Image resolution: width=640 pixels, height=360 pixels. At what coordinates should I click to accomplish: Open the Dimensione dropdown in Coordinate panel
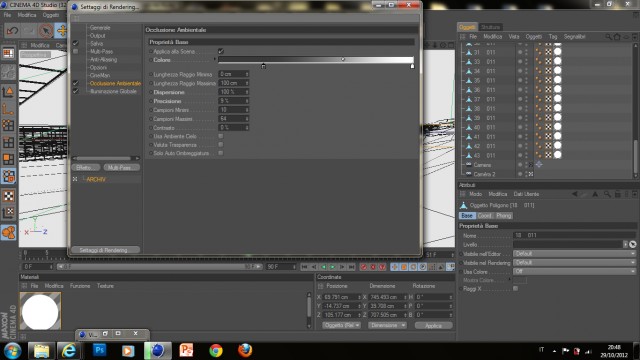(x=387, y=325)
